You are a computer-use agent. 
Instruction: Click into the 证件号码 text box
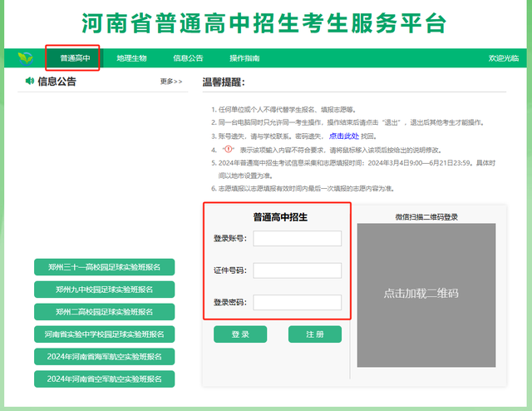[x=298, y=270]
